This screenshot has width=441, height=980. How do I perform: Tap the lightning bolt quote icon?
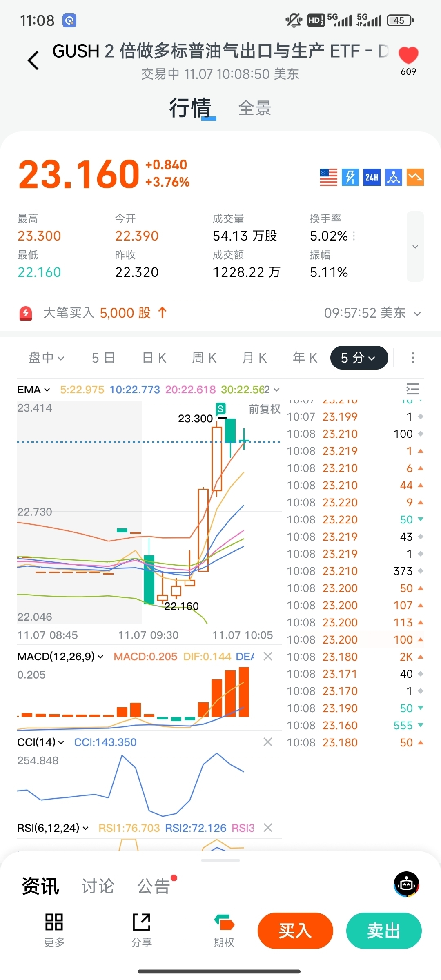[350, 177]
